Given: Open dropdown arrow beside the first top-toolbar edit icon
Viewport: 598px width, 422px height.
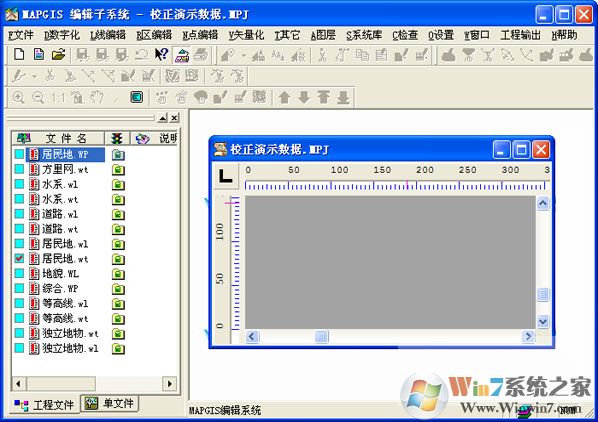Looking at the screenshot, I should coord(243,56).
